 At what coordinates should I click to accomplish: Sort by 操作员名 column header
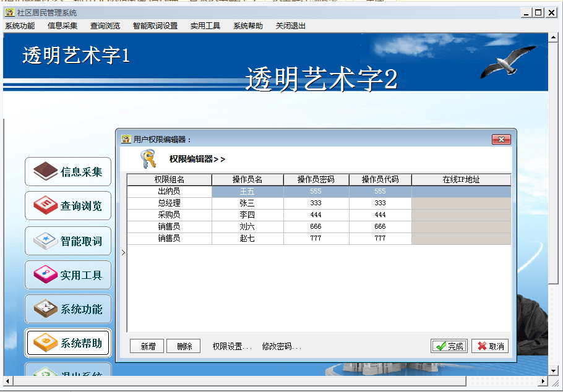[x=247, y=180]
